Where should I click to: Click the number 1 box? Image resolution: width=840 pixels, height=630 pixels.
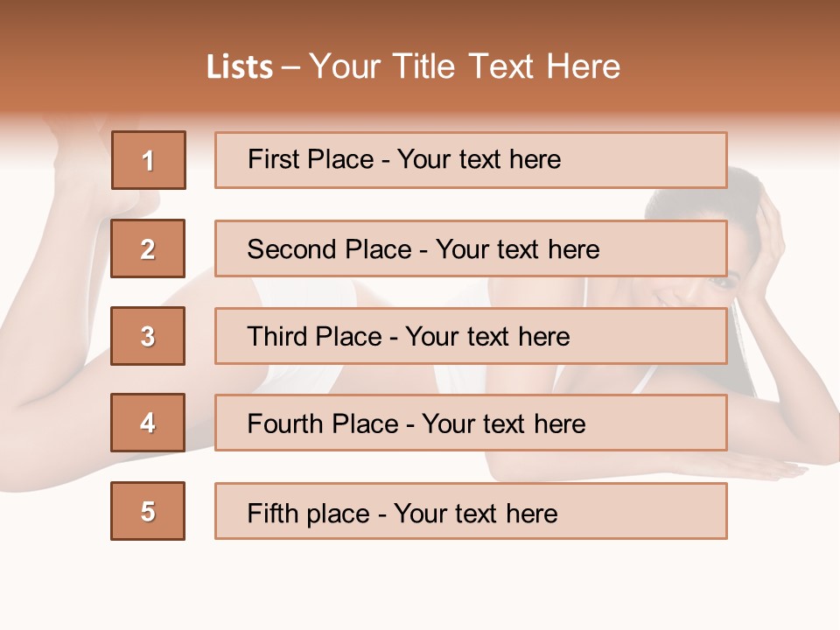tap(148, 160)
